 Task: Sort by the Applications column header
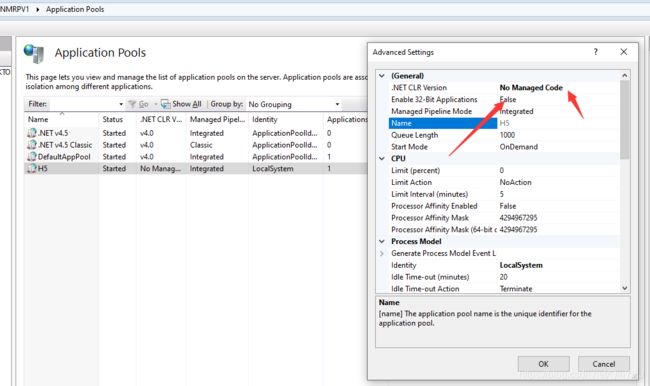coord(347,119)
